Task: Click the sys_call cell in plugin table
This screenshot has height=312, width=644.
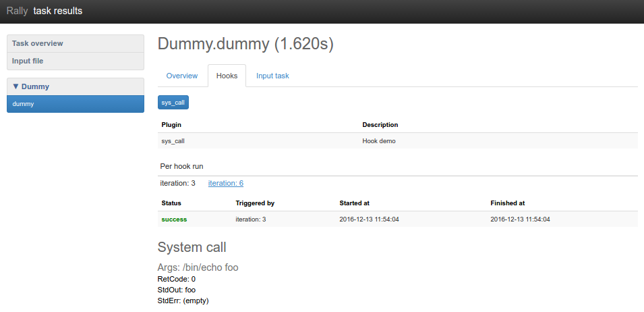Action: [173, 141]
